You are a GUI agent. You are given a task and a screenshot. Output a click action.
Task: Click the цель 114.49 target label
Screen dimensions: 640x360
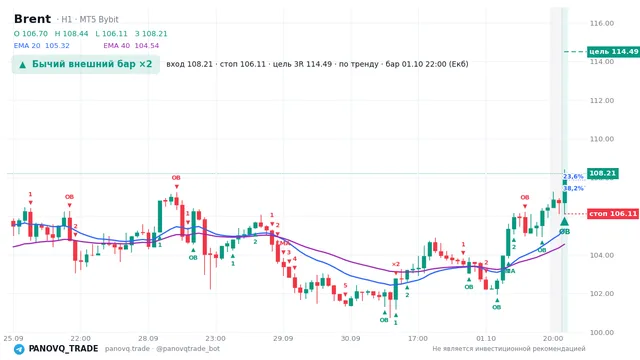(x=613, y=51)
